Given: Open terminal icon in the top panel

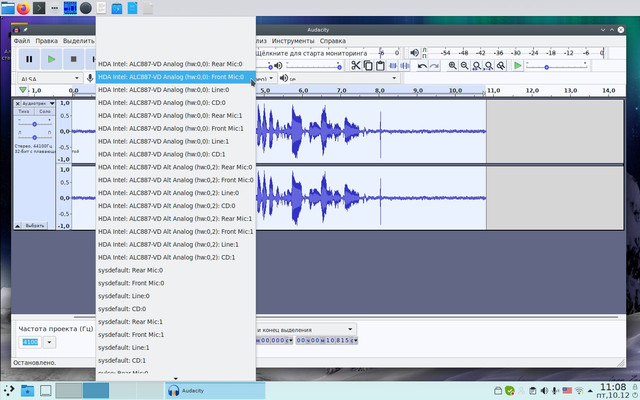Looking at the screenshot, I should click(39, 8).
